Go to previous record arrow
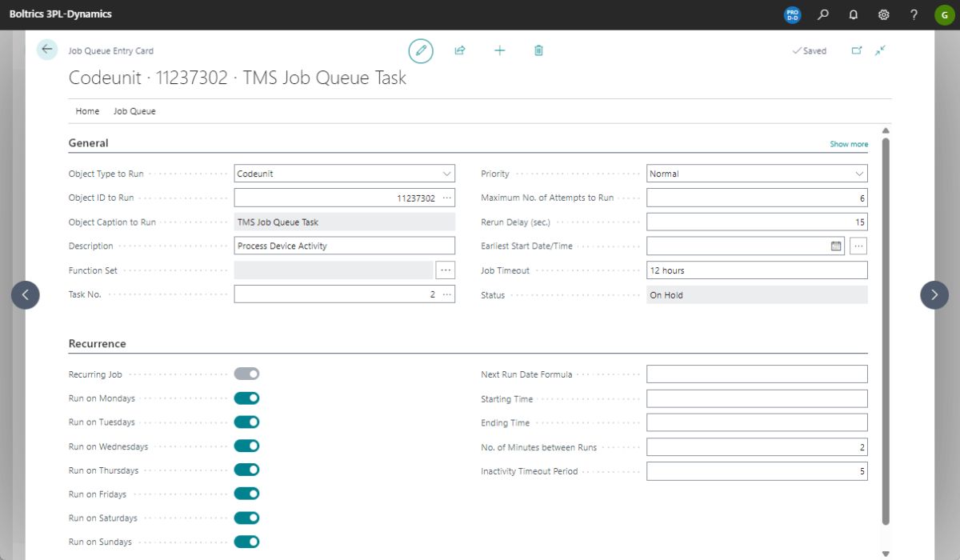 pyautogui.click(x=26, y=294)
